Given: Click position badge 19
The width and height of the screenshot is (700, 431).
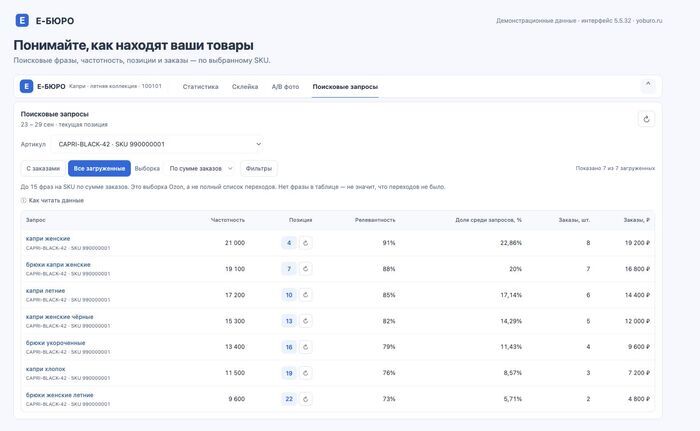Looking at the screenshot, I should (289, 373).
